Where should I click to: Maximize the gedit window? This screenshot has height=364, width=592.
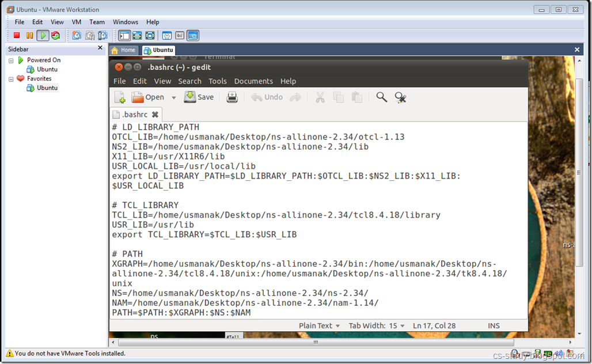(x=138, y=67)
